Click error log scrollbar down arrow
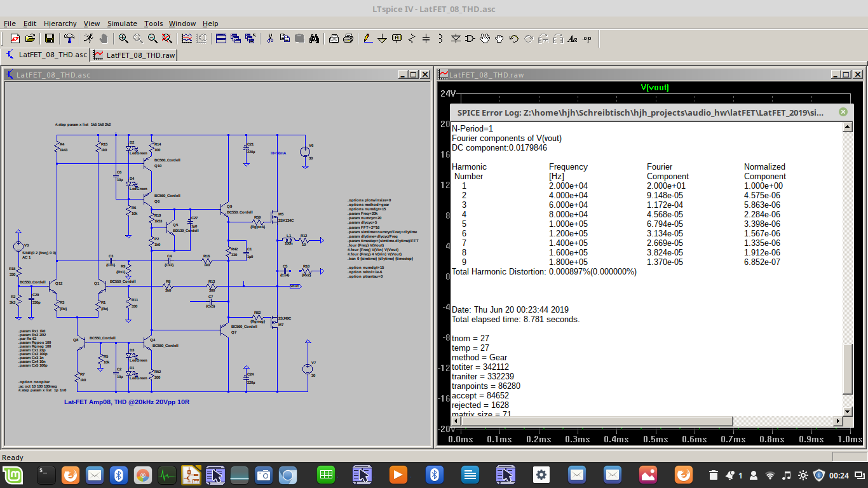Image resolution: width=868 pixels, height=488 pixels. (x=847, y=411)
